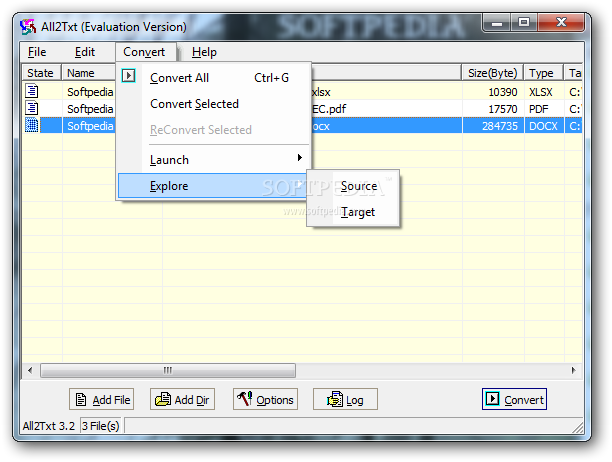Viewport: 612px width, 462px height.
Task: Open the File menu
Action: (37, 52)
